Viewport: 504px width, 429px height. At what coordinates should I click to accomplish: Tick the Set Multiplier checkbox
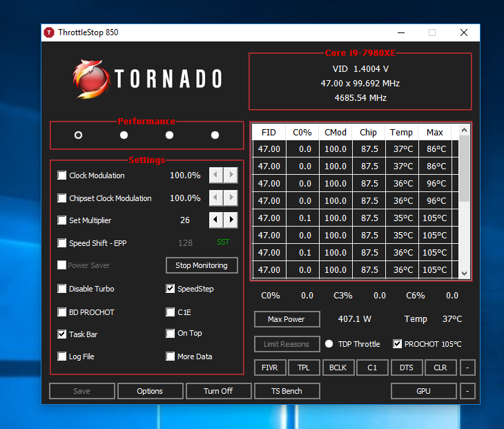[x=61, y=220]
